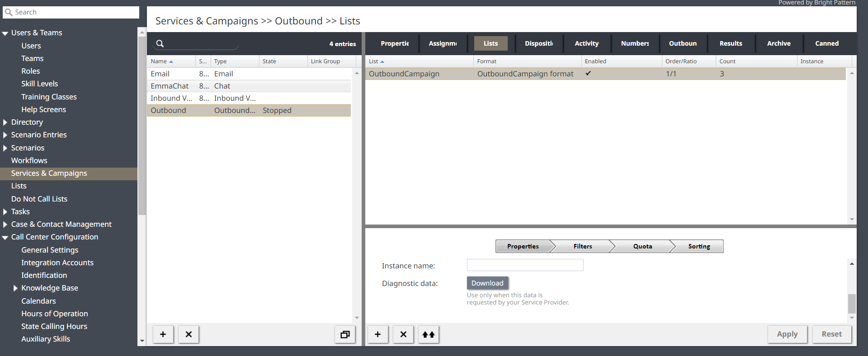The image size is (868, 356).
Task: Open Workflows in the sidebar
Action: tap(29, 161)
